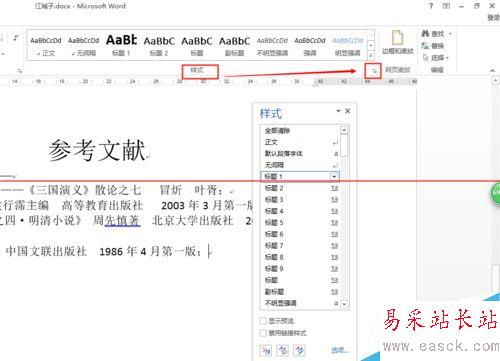Select 不明显强调 in Styles pane list
Image resolution: width=500 pixels, height=361 pixels.
[300, 303]
